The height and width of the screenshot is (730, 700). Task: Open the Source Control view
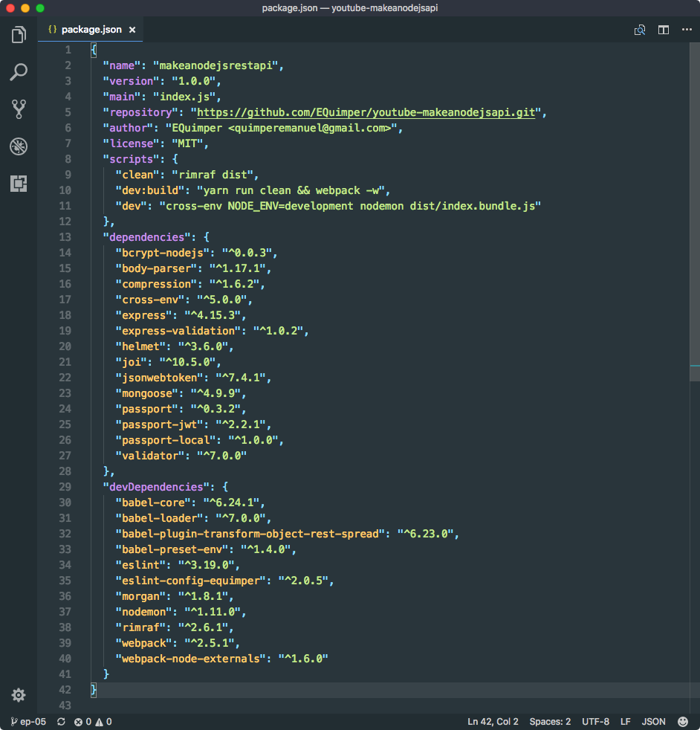[x=19, y=109]
